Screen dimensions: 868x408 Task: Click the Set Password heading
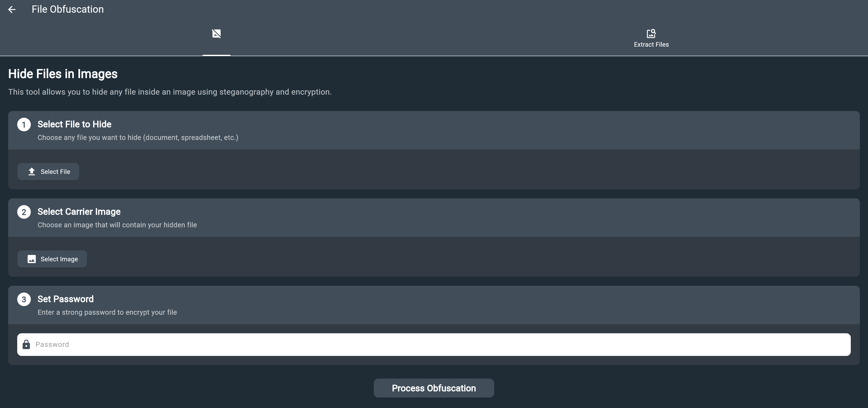click(x=65, y=299)
